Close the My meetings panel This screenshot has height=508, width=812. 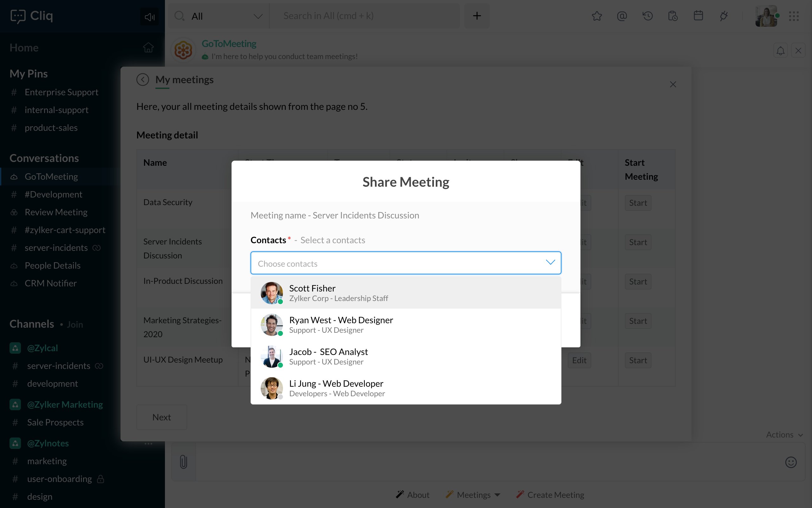click(x=673, y=84)
